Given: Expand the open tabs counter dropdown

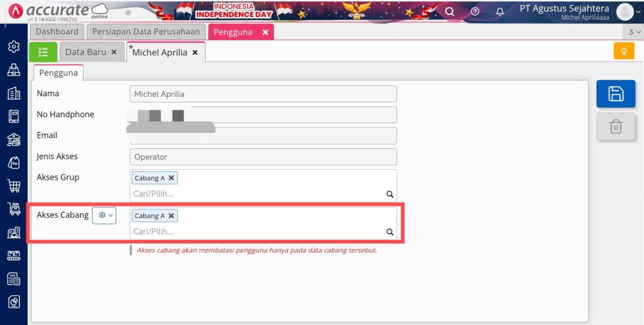Looking at the screenshot, I should [635, 32].
